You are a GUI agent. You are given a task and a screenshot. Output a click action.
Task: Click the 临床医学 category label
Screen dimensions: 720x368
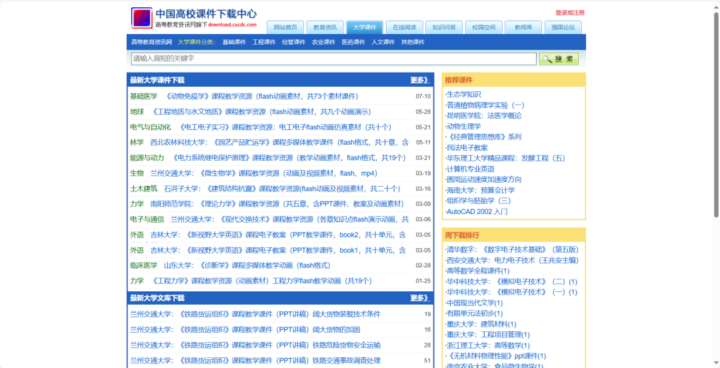pos(144,266)
